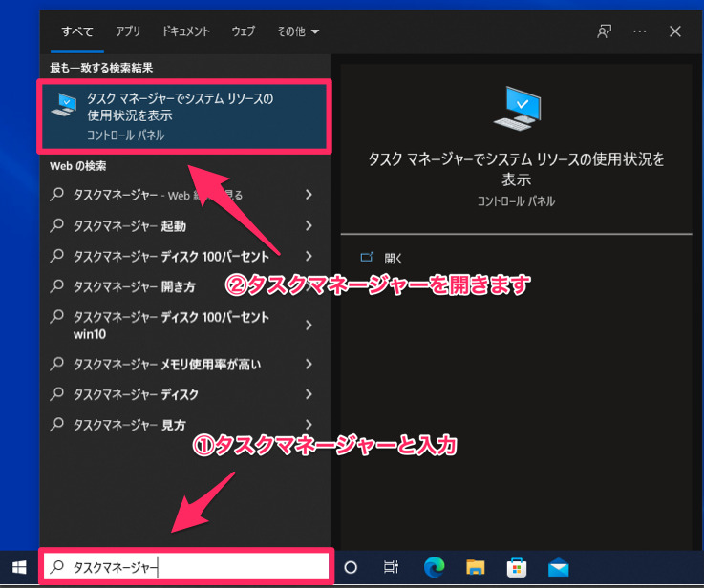Expand chevron for Web 結果を見る suggestion
This screenshot has height=588, width=704.
click(x=309, y=195)
